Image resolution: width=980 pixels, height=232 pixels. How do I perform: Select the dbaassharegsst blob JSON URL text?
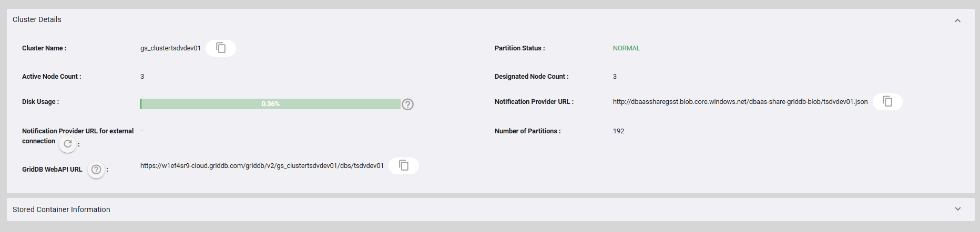[740, 102]
